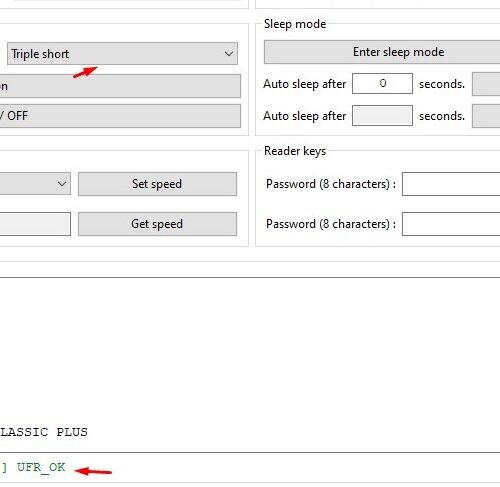Screen dimensions: 500x487
Task: Focus the Auto sleep field containing 0
Action: [382, 83]
